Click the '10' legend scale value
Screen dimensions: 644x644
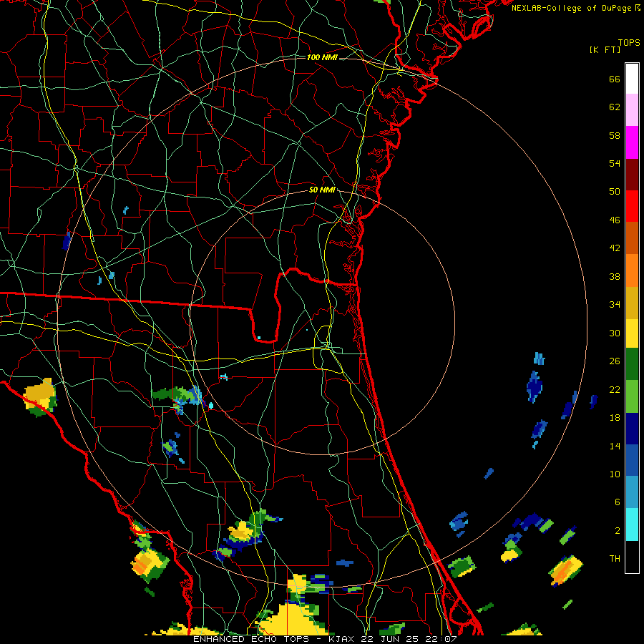615,474
